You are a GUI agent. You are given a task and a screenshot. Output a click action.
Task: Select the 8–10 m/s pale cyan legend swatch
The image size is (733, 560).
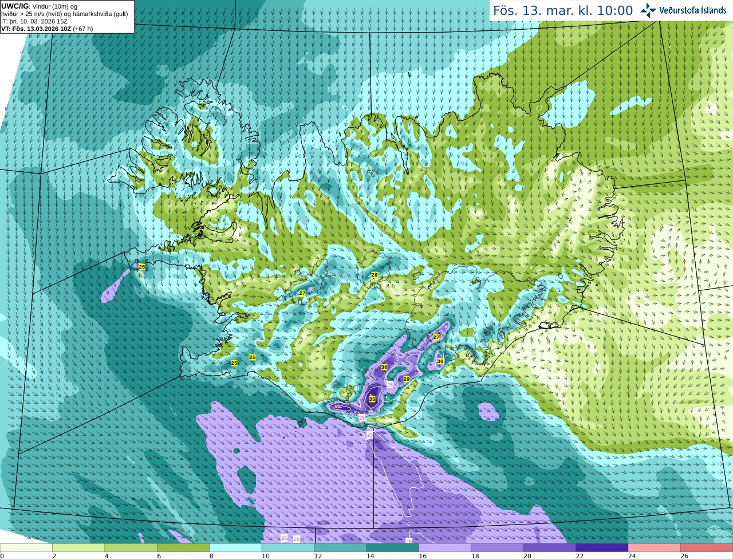tap(236, 548)
